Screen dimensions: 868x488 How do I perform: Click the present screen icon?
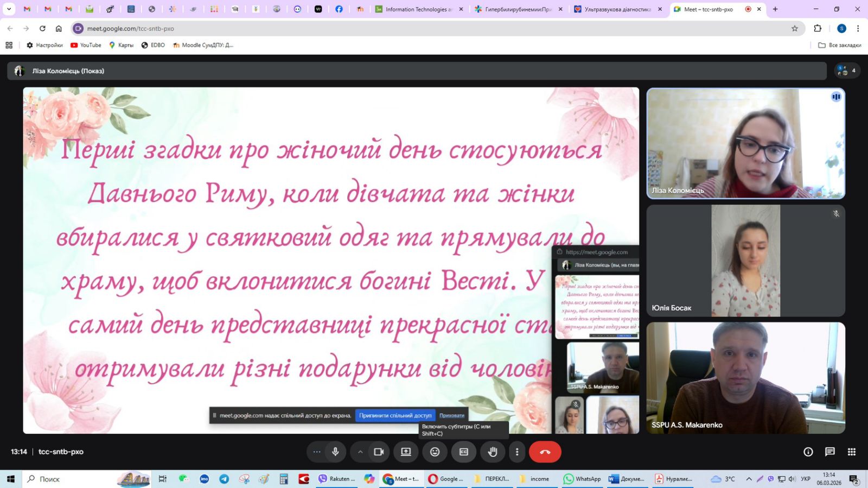click(406, 452)
